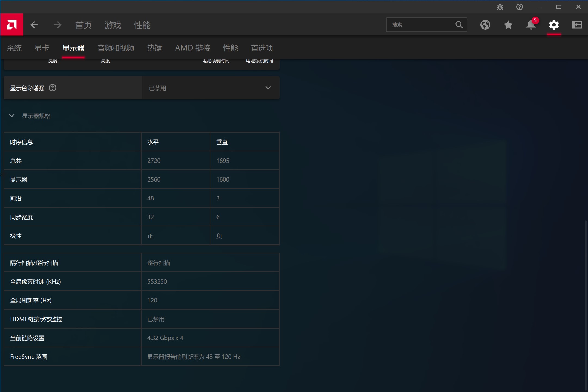The image size is (588, 392).
Task: Open settings with the gear icon
Action: pyautogui.click(x=554, y=25)
